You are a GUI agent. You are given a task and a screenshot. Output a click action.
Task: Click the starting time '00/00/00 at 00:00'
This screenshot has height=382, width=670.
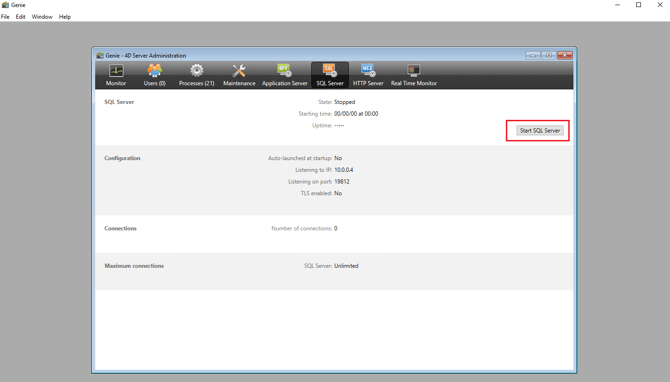356,114
